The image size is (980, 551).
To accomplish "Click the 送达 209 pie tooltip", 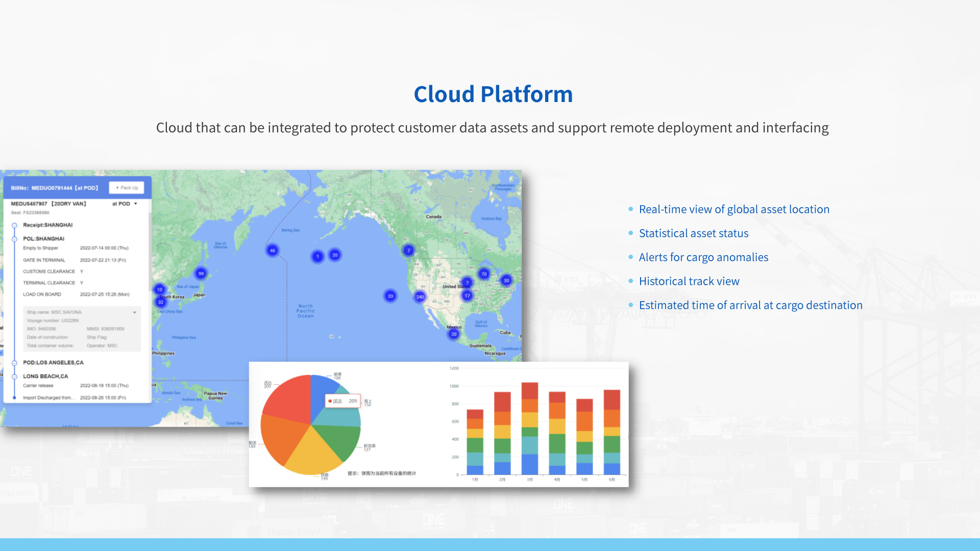I will coord(343,401).
